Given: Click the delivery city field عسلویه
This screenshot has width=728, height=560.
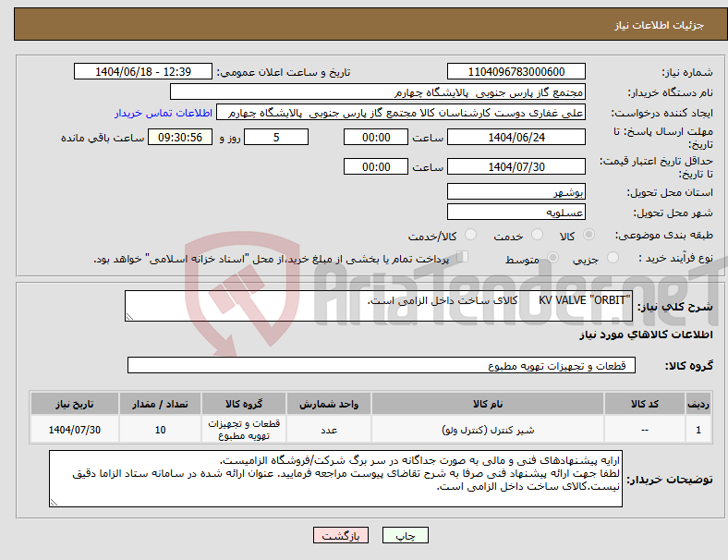Looking at the screenshot, I should (516, 212).
